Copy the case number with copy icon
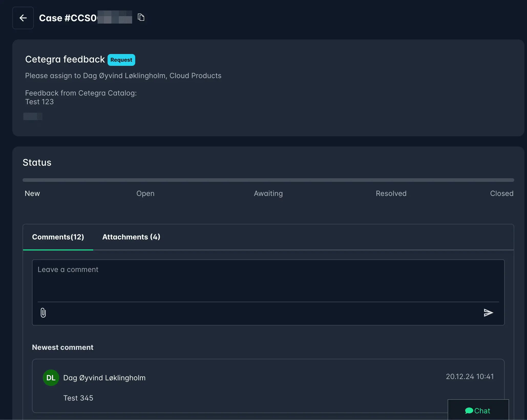 141,17
